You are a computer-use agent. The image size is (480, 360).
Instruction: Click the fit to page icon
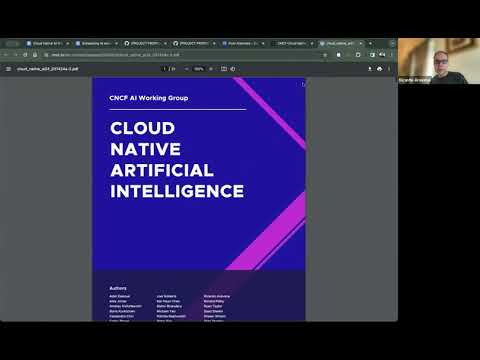point(224,69)
